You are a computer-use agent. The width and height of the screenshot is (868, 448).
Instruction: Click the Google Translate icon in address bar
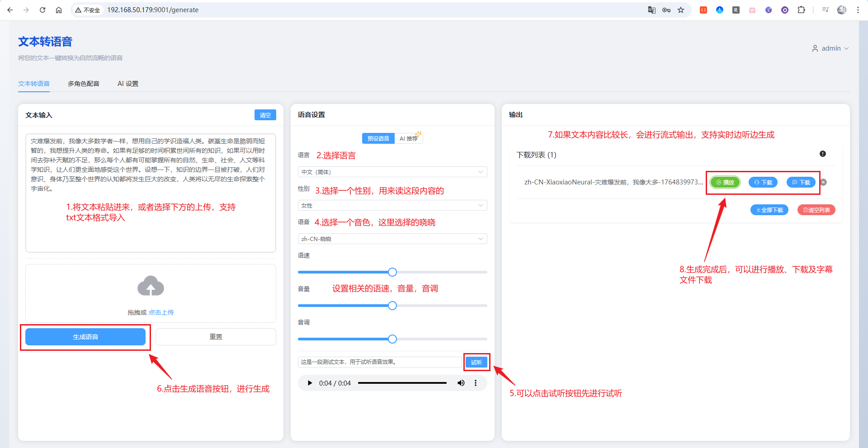tap(651, 10)
